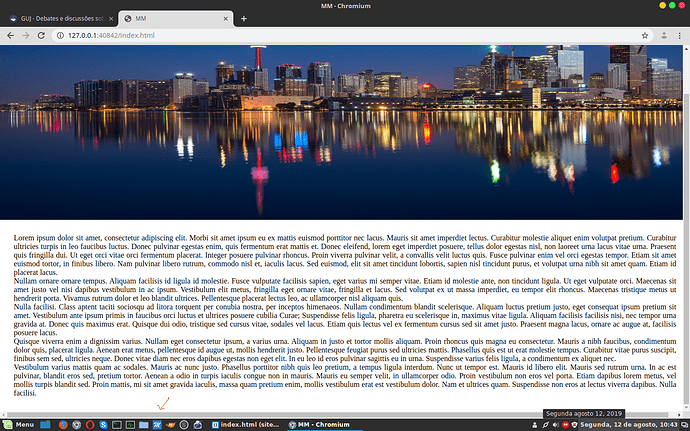This screenshot has height=431, width=690.
Task: Close the MM tab
Action: [226, 18]
